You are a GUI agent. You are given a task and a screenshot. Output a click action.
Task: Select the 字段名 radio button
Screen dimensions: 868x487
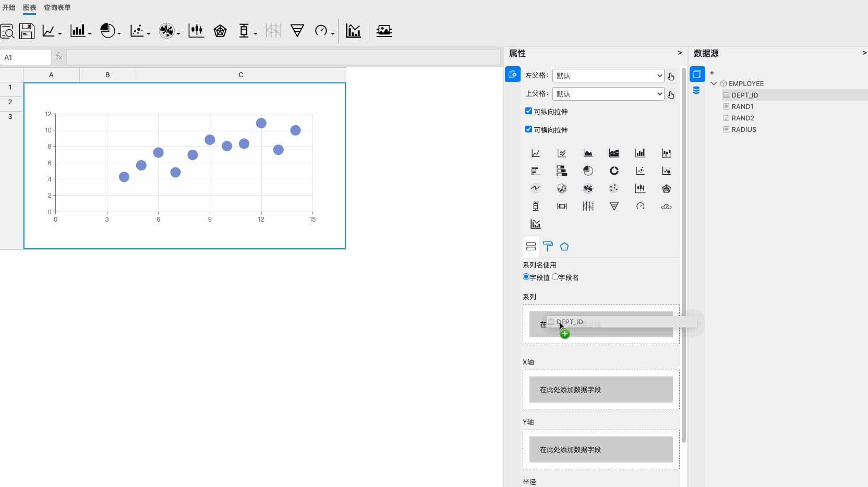[x=555, y=277]
